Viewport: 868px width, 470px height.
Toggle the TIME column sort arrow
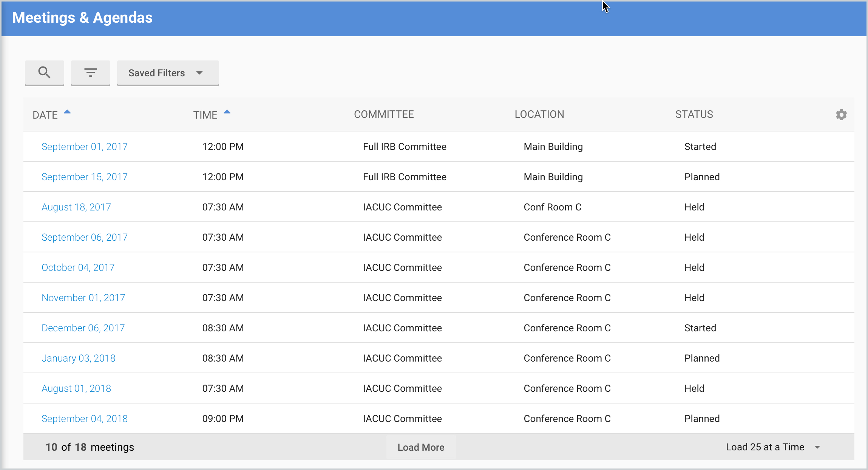(x=227, y=112)
